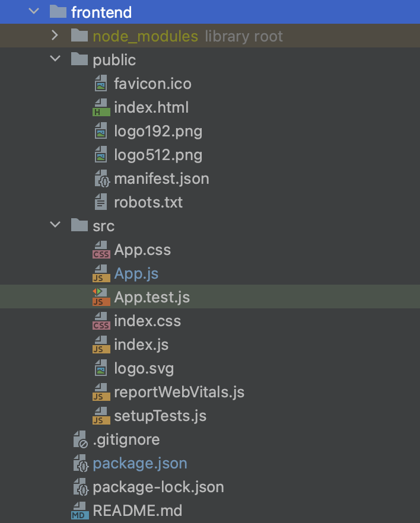Screen dimensions: 420x523
Task: Collapse the frontend folder chevron
Action: 34,11
